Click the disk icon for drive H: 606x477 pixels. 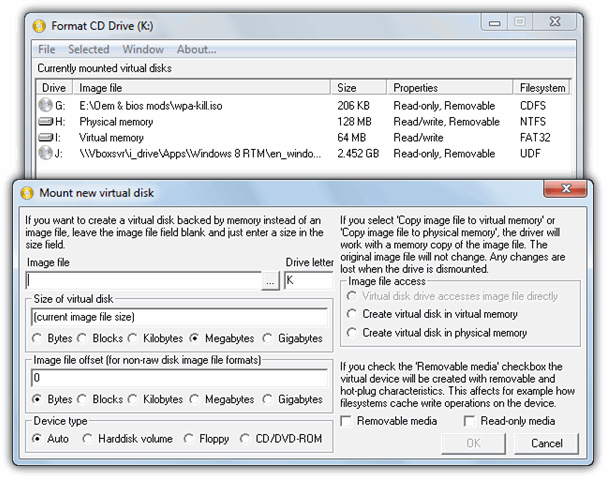coord(46,122)
